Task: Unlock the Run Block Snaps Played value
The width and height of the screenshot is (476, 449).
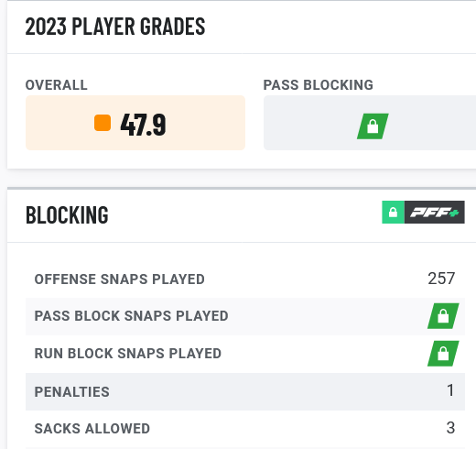Action: coord(443,354)
